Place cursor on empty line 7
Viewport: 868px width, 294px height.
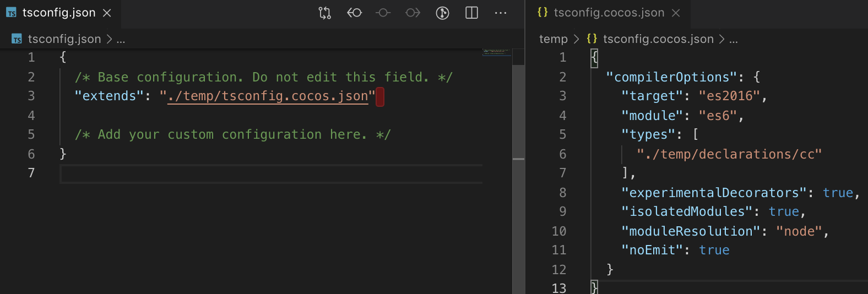coord(220,173)
